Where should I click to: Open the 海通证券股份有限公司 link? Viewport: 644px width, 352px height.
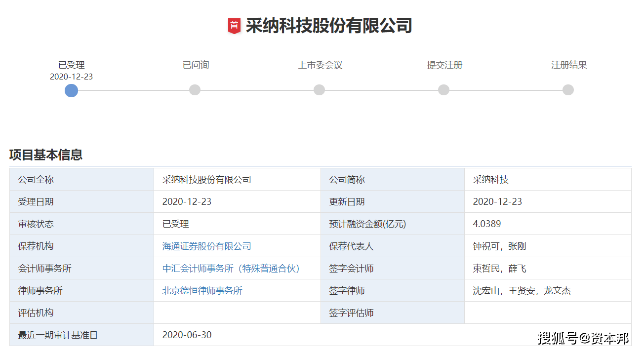pyautogui.click(x=206, y=246)
